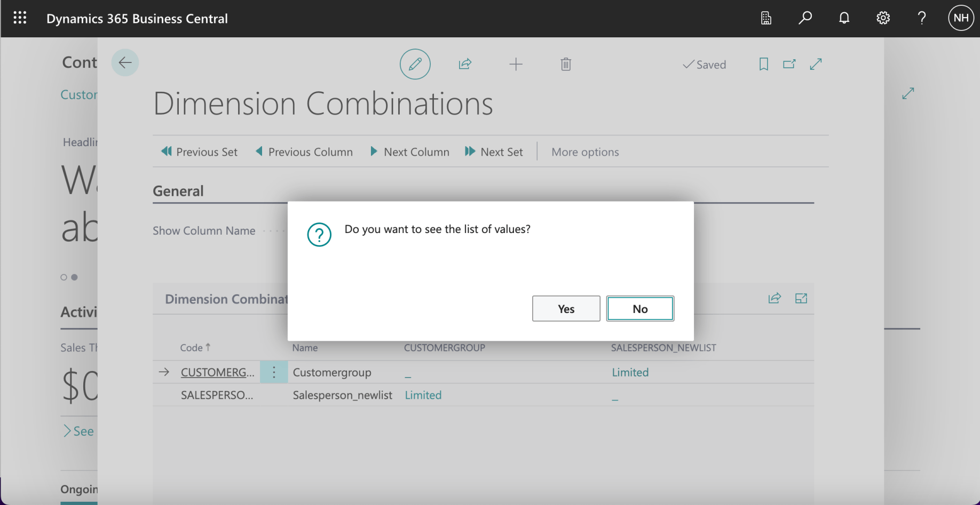Open the Limited link under SALESPERSON_NEWLIST

tap(630, 372)
